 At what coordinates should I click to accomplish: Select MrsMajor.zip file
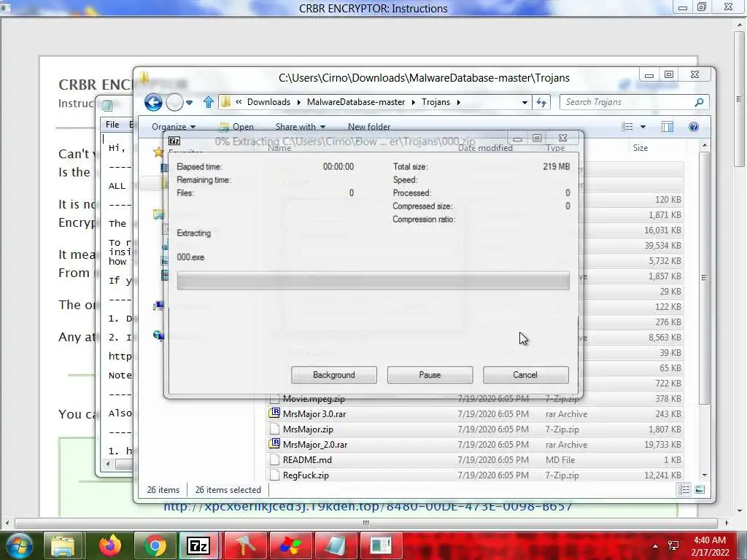pos(475,429)
